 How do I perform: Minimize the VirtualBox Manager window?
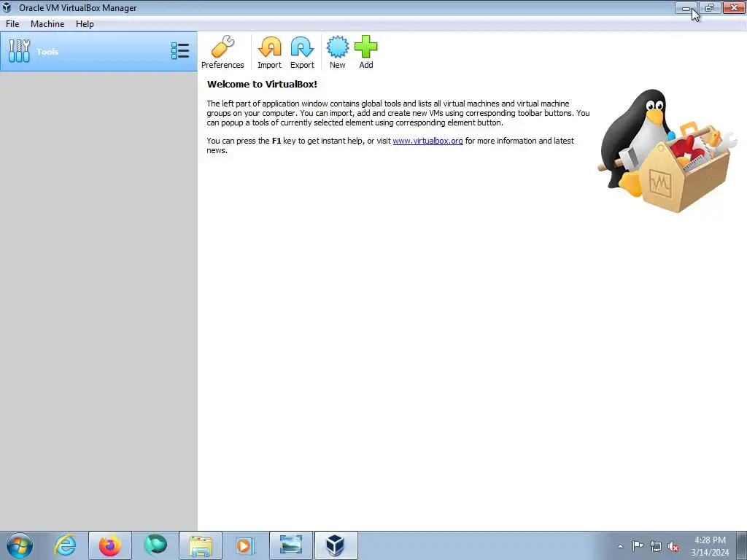pos(686,7)
